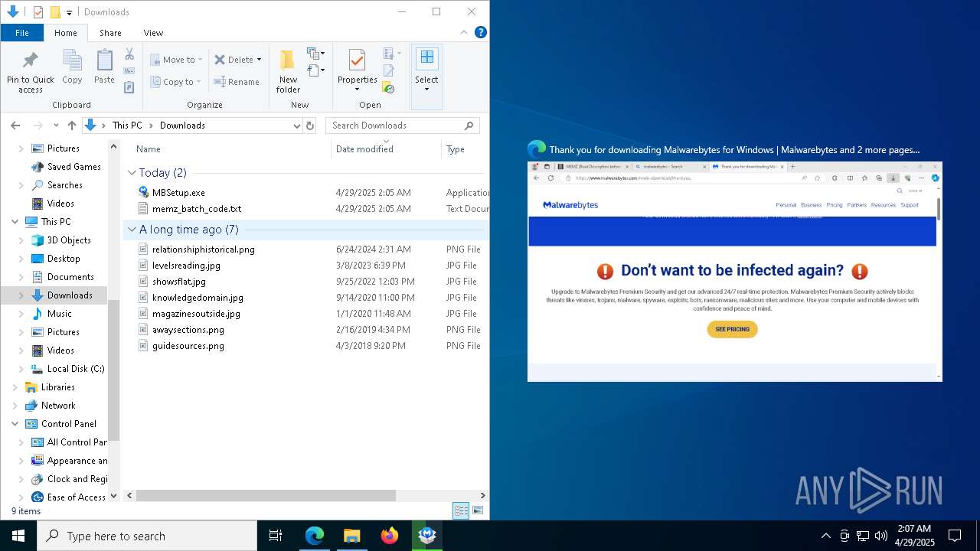Select knowledgedomain.jpg file

pyautogui.click(x=198, y=298)
